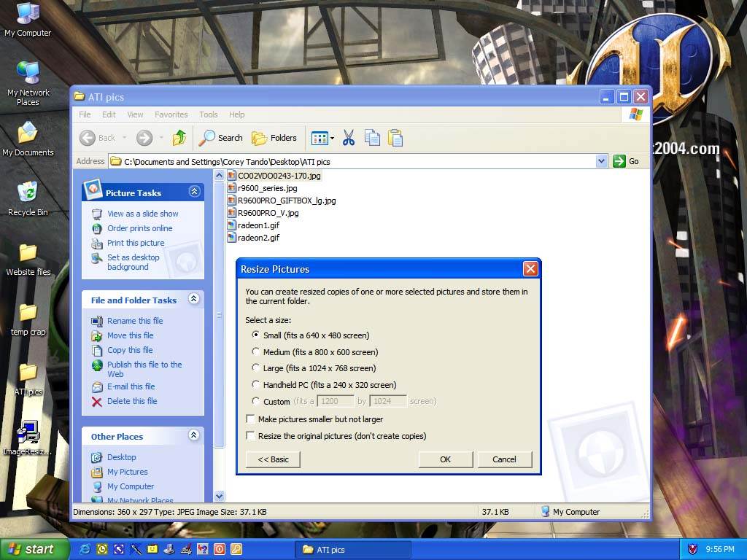
Task: Click the task pane scroll down arrow
Action: point(219,496)
